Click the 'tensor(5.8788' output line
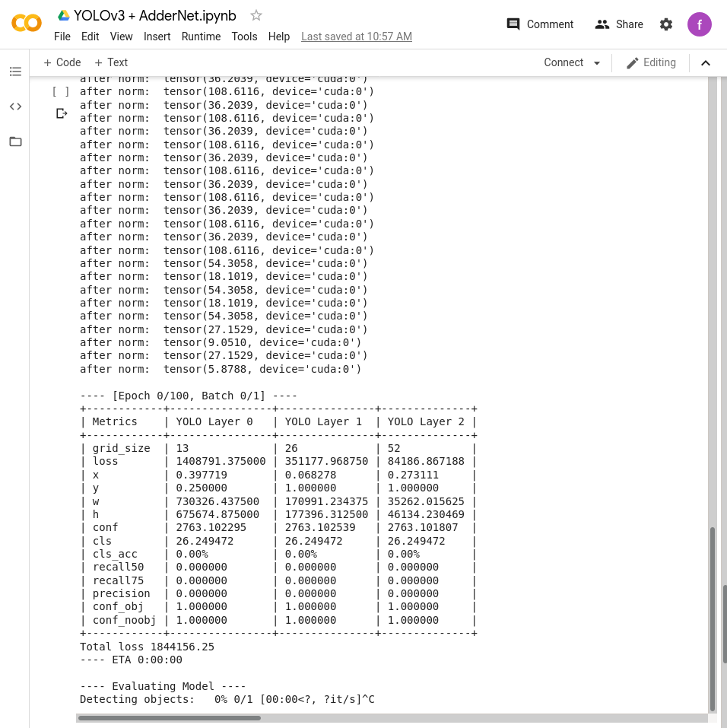 [221, 369]
